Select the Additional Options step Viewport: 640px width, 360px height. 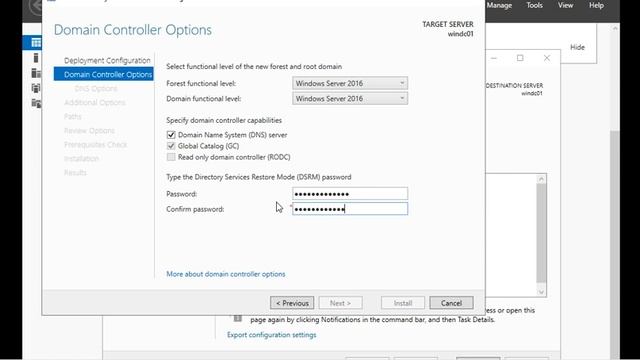(95, 102)
